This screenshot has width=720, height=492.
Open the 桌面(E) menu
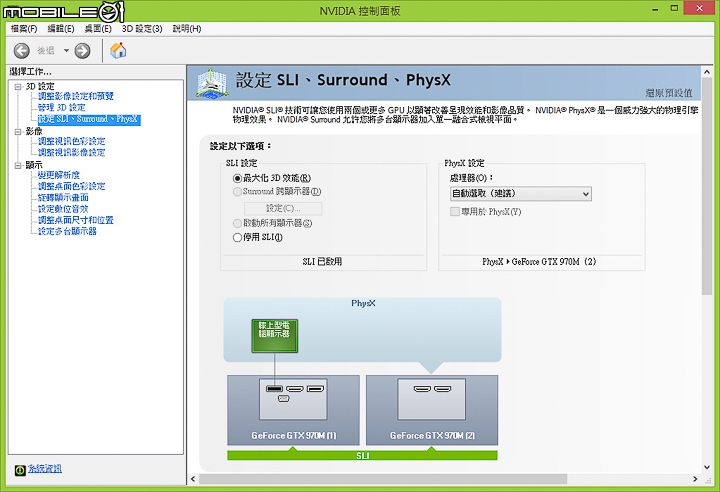pyautogui.click(x=98, y=28)
